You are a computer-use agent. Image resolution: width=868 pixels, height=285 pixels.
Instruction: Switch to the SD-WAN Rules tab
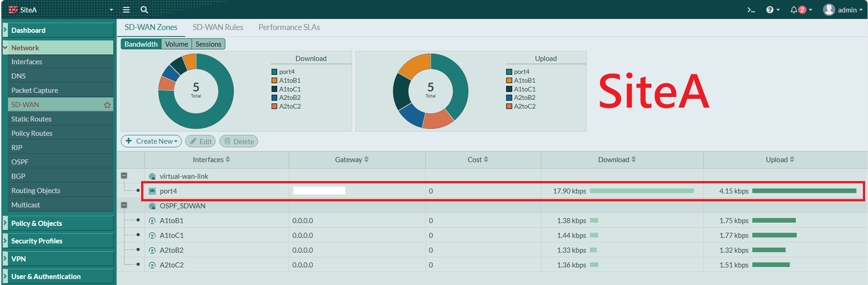click(218, 28)
